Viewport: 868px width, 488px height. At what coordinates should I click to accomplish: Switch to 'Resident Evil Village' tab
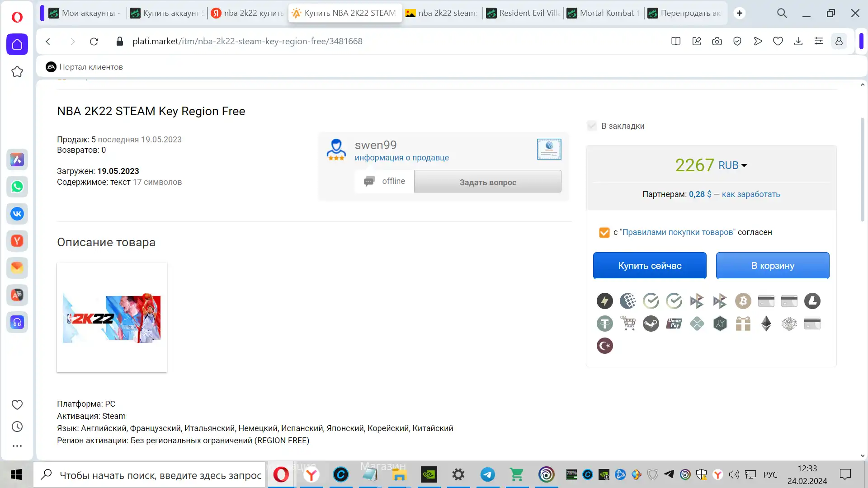tap(524, 13)
